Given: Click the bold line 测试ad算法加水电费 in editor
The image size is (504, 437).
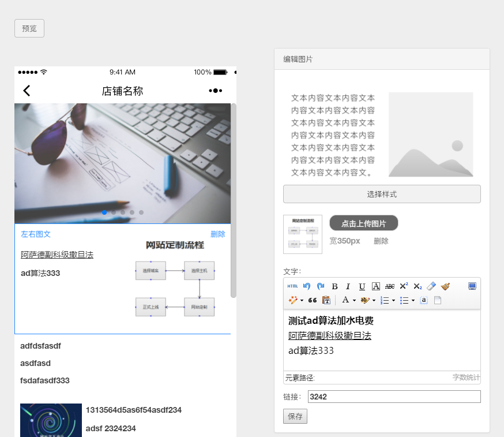Looking at the screenshot, I should [331, 320].
